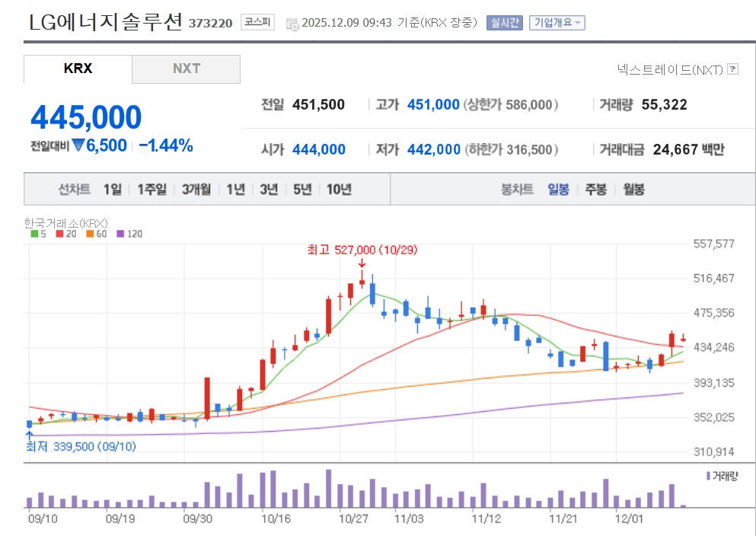Click the purple 120-day moving average legend swatch
The width and height of the screenshot is (756, 536).
[x=120, y=234]
